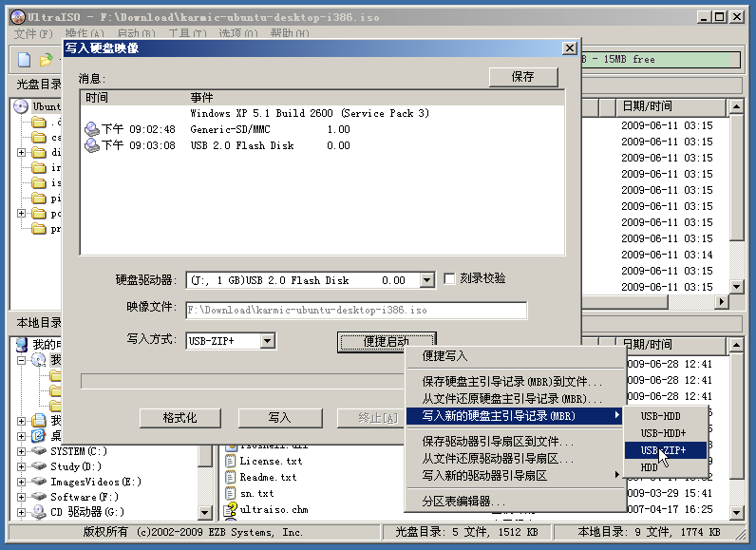Viewport: 756px width, 550px height.
Task: Click the 事件 column header in message log
Action: [376, 98]
